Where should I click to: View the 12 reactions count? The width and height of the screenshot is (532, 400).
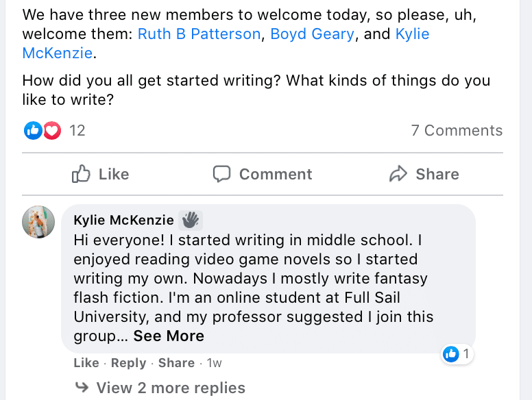77,131
